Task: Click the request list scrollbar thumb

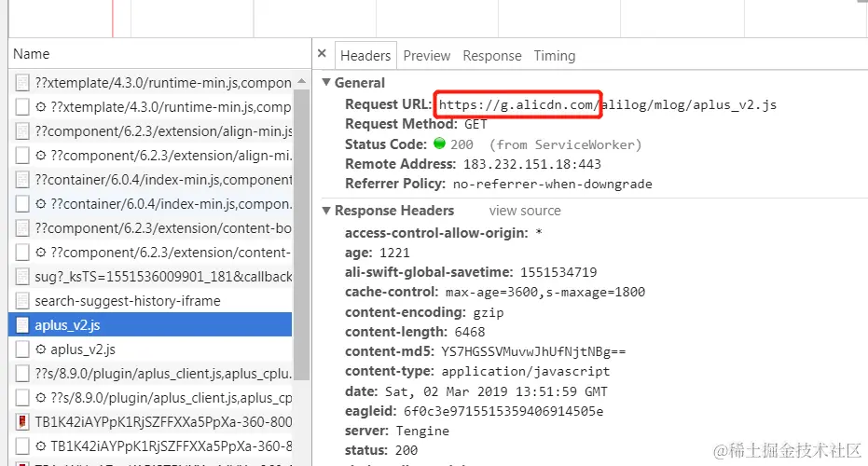Action: coord(302,234)
